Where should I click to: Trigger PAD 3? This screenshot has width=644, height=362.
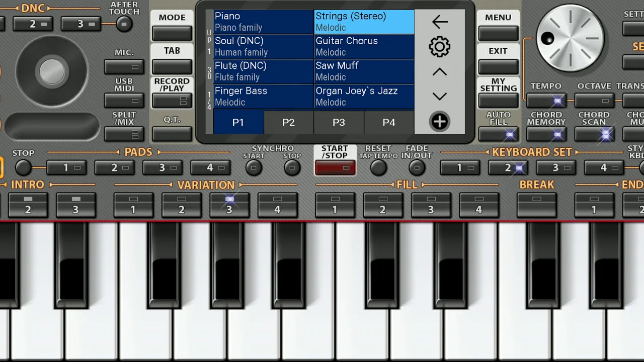[162, 167]
